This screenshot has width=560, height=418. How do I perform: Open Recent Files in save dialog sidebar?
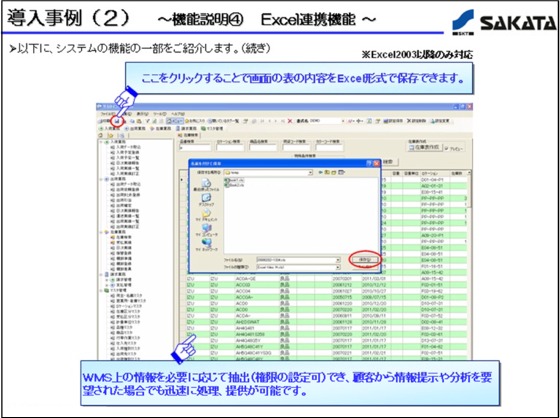206,186
